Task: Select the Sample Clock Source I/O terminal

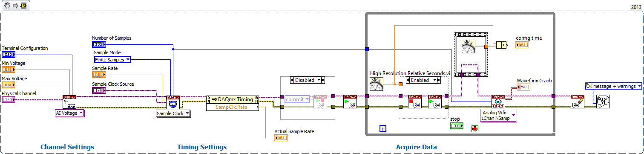Action: (99, 90)
